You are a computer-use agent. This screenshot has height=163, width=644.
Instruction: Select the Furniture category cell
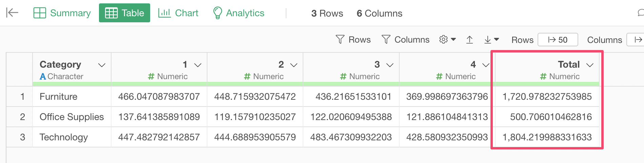72,96
